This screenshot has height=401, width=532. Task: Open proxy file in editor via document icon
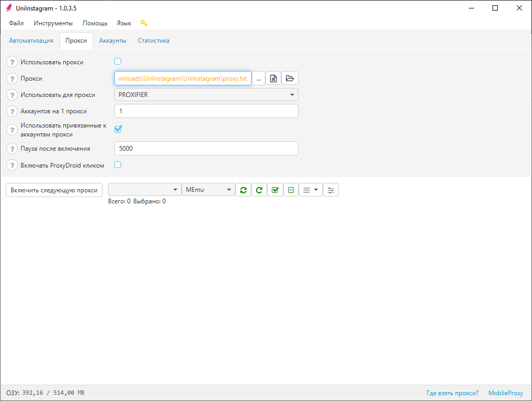tap(273, 79)
